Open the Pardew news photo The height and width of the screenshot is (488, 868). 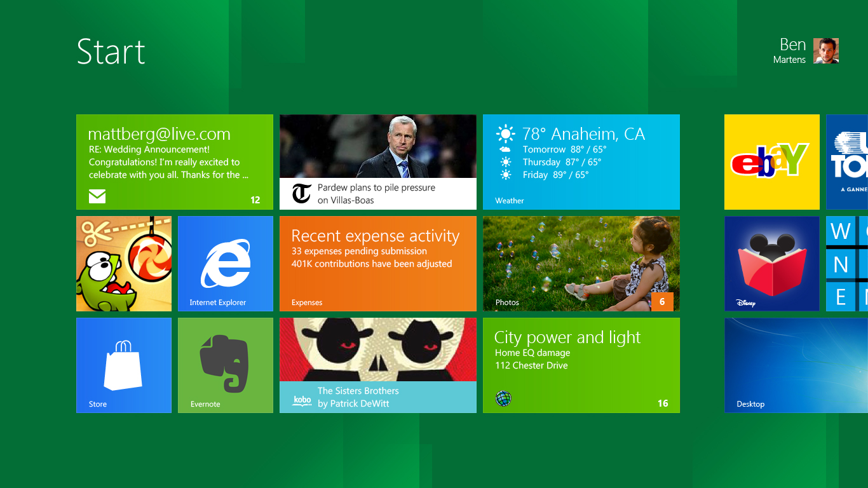point(378,146)
